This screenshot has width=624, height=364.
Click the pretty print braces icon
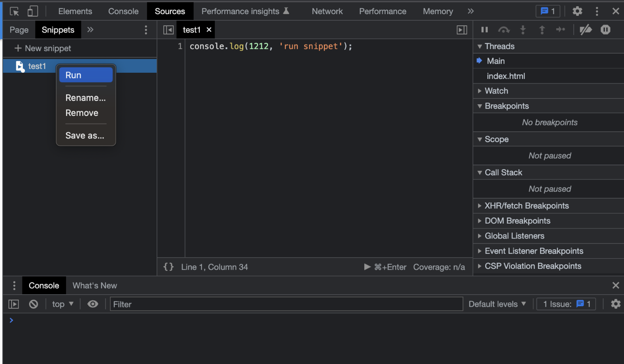[x=168, y=267]
